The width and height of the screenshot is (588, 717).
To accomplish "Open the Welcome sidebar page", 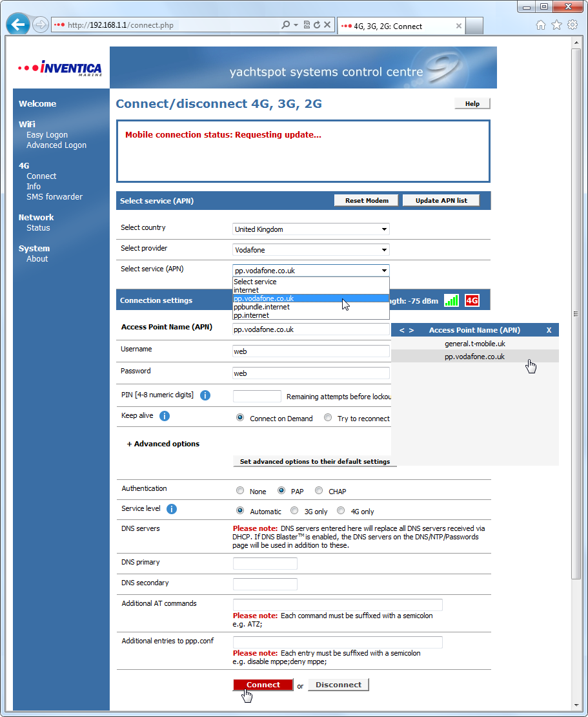I will [x=37, y=104].
